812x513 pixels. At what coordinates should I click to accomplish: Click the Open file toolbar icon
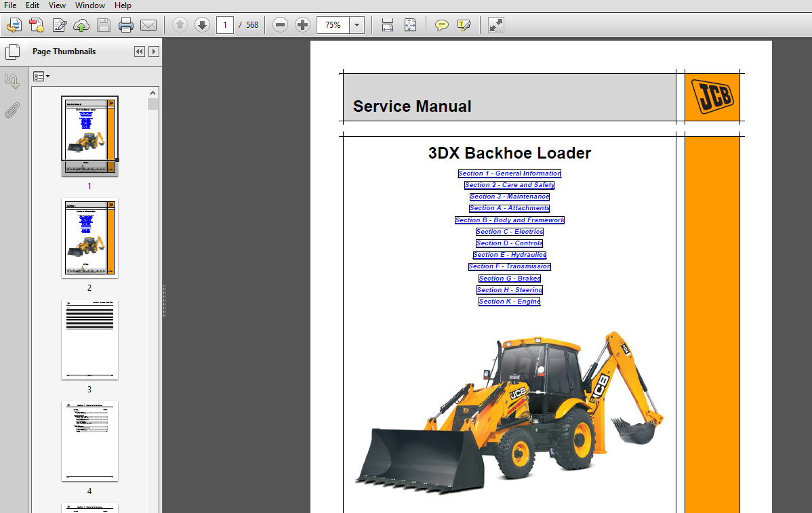[x=14, y=25]
